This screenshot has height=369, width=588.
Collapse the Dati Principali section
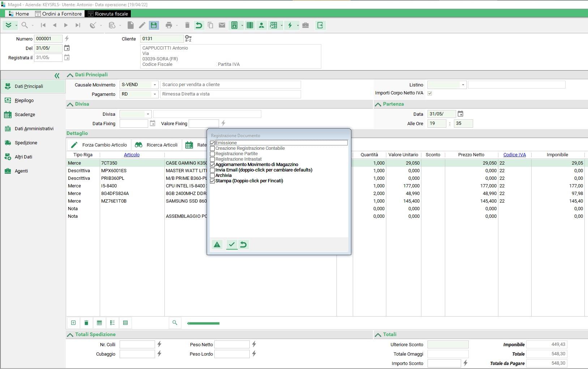coord(70,75)
